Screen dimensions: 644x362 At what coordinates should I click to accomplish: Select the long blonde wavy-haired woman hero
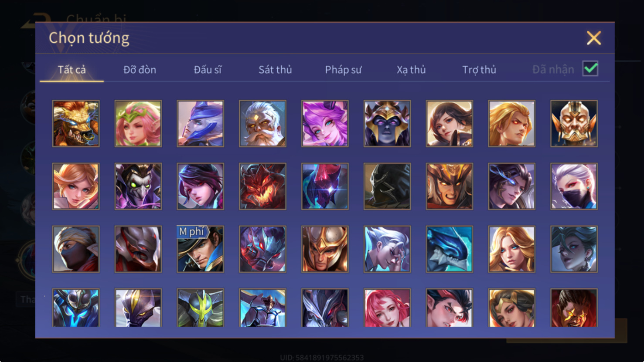click(511, 249)
